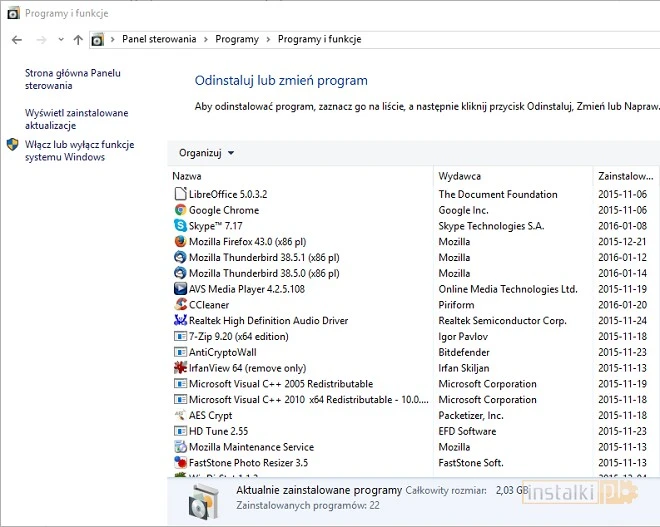Sort list by Wydawca column header
Viewport: 660px width, 527px height.
click(510, 176)
